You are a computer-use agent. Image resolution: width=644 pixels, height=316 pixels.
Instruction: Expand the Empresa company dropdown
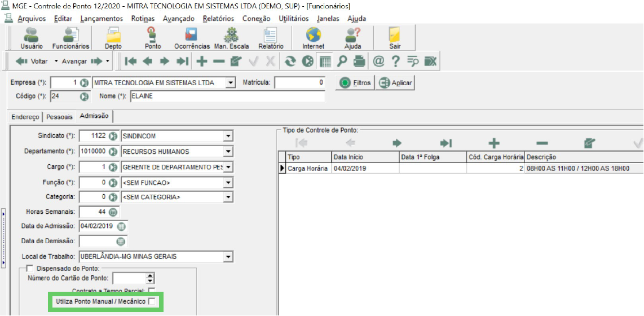coord(231,83)
